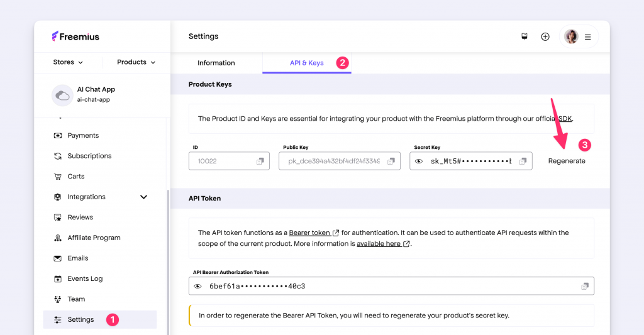Click the plus circle add icon

pyautogui.click(x=545, y=36)
